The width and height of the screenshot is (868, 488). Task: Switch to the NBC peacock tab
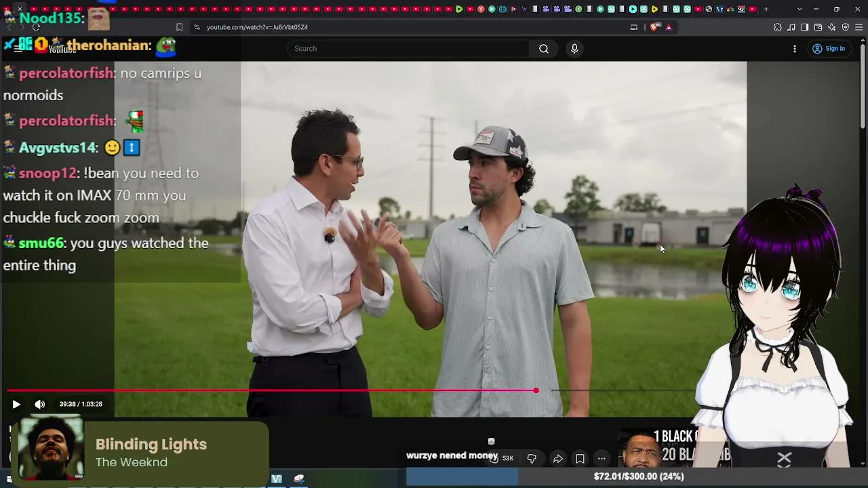pos(730,9)
